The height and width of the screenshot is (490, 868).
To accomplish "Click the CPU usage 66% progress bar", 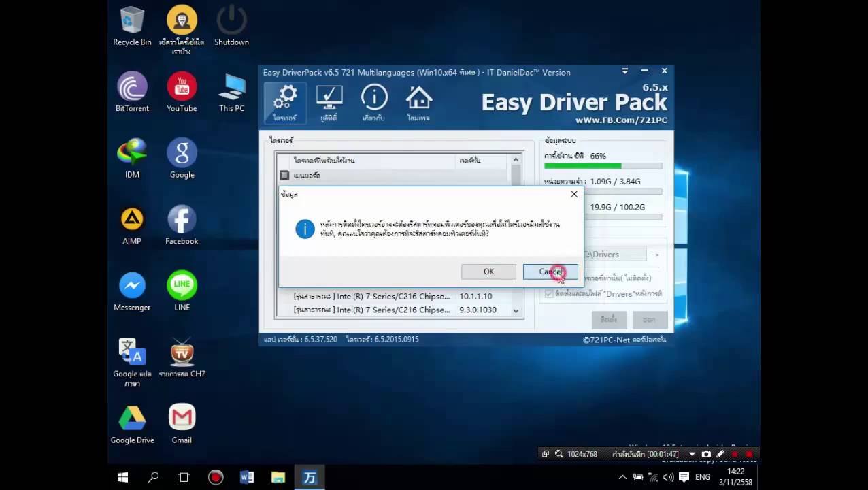I will 603,166.
